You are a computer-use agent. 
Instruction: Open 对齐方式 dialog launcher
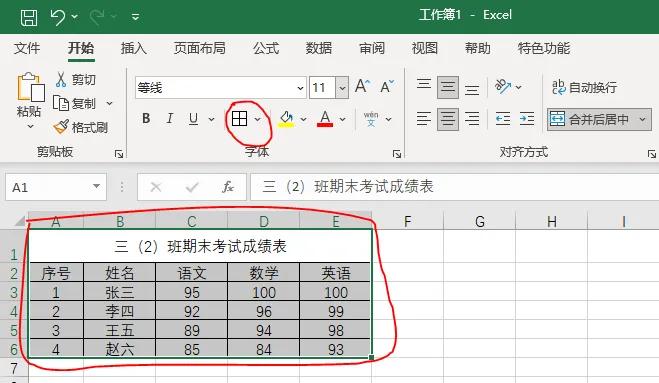tap(651, 154)
